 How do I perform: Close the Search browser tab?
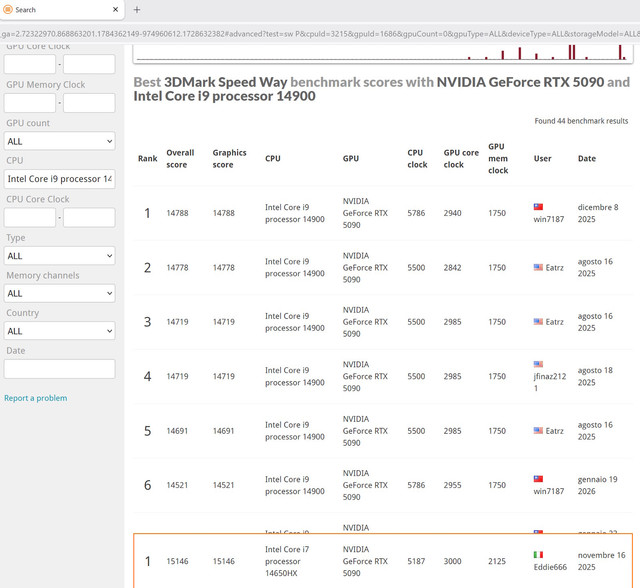[116, 9]
